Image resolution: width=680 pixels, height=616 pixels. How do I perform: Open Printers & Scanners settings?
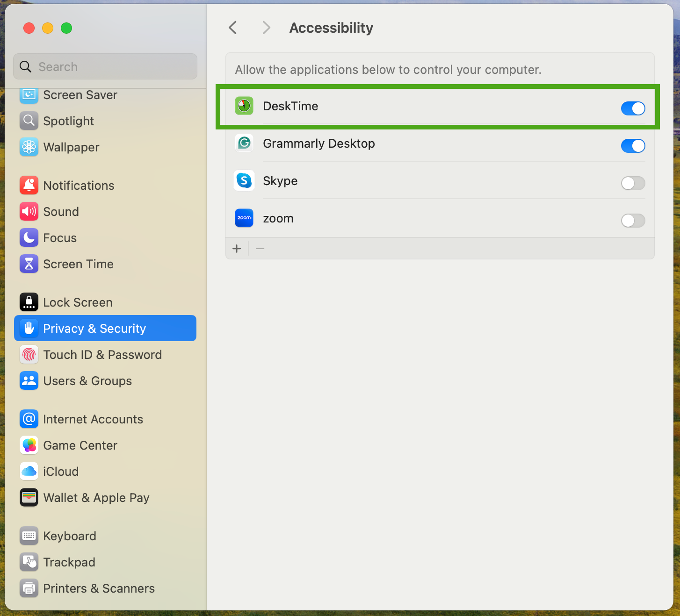tap(99, 588)
